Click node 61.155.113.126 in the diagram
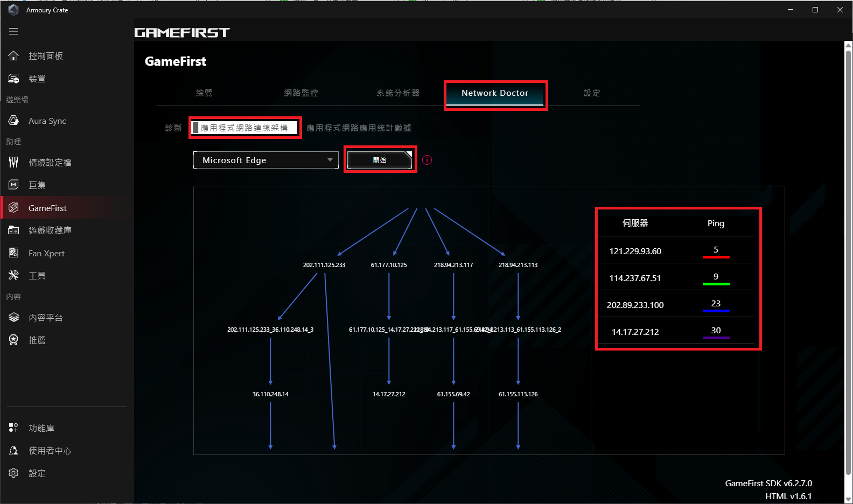The height and width of the screenshot is (504, 853). click(518, 394)
